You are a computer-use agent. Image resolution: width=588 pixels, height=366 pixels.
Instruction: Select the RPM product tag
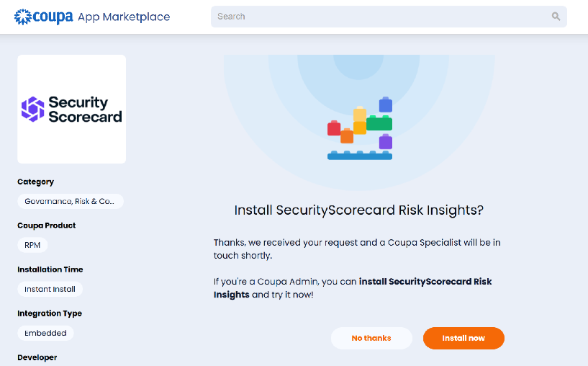coord(32,245)
